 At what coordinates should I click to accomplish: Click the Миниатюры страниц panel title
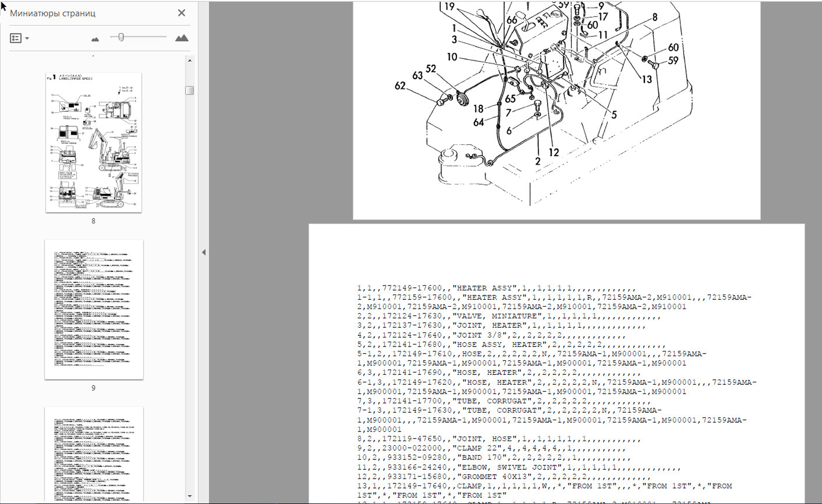[53, 13]
